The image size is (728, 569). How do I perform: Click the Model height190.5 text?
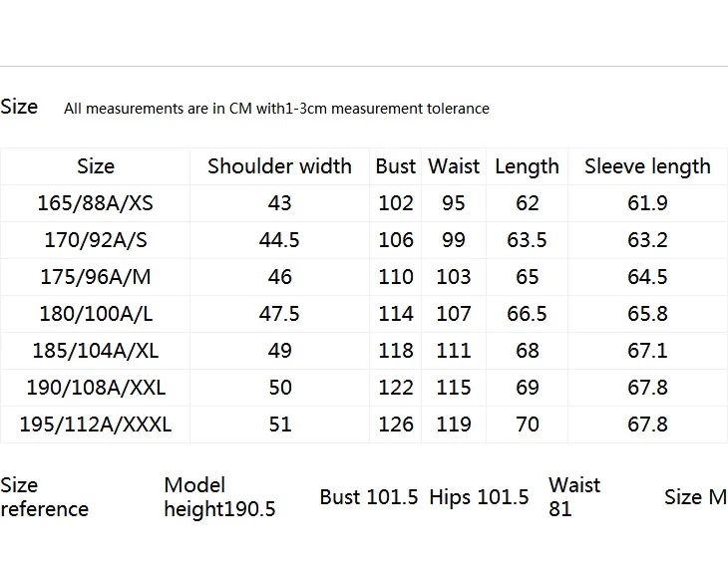219,497
